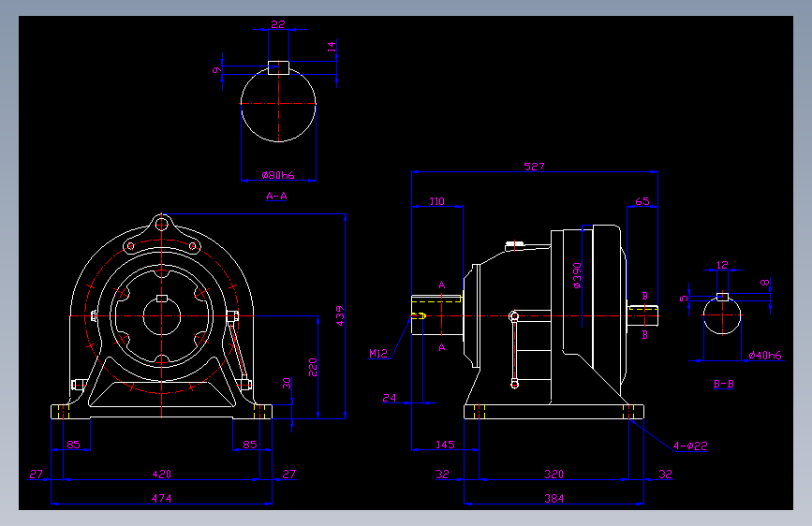Select the 14 keyway height dimension
812x526 pixels.
(332, 47)
